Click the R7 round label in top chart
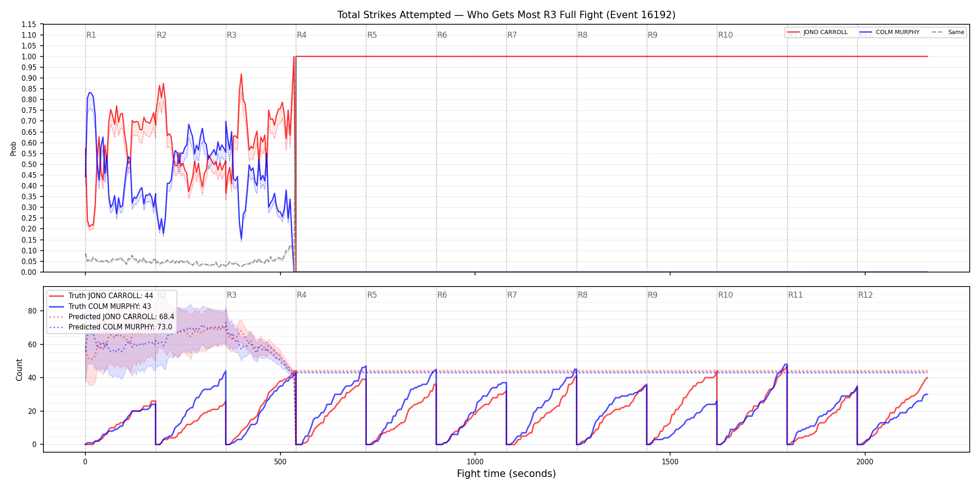The image size is (980, 490). (512, 35)
